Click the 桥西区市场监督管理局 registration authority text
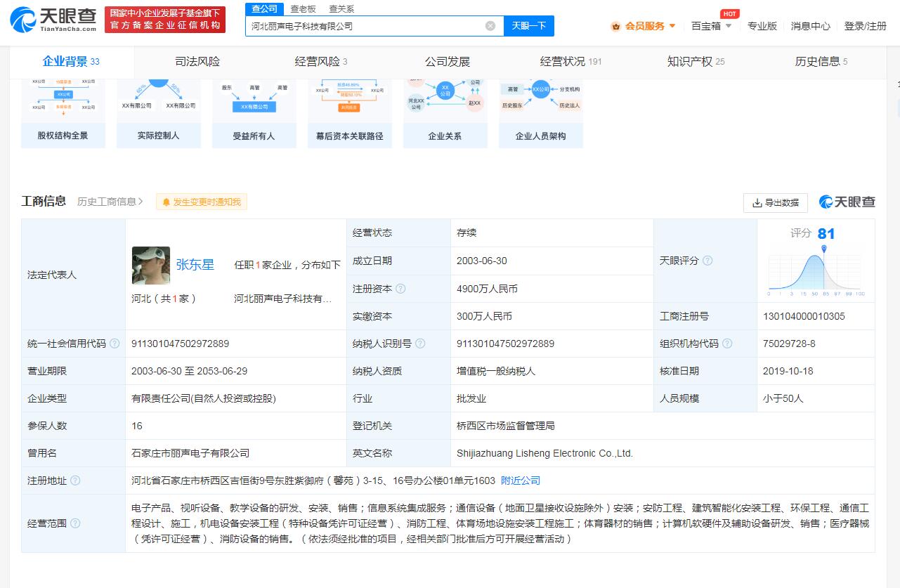 (506, 426)
